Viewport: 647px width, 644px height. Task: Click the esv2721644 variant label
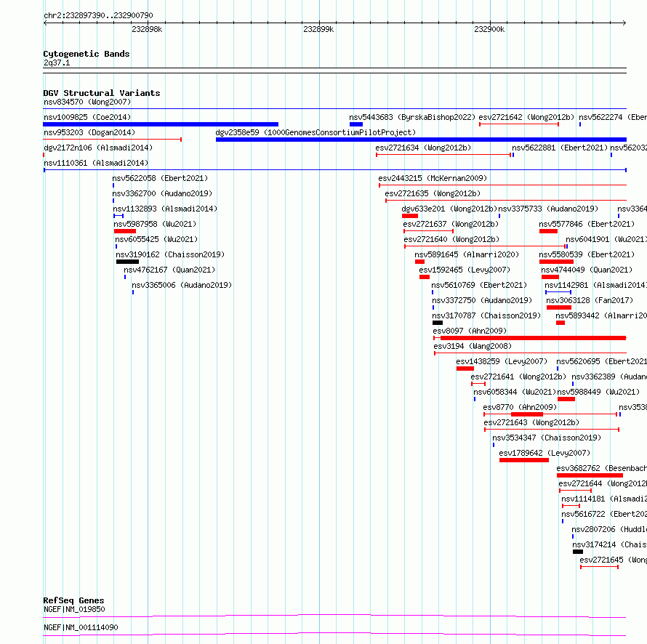[603, 483]
